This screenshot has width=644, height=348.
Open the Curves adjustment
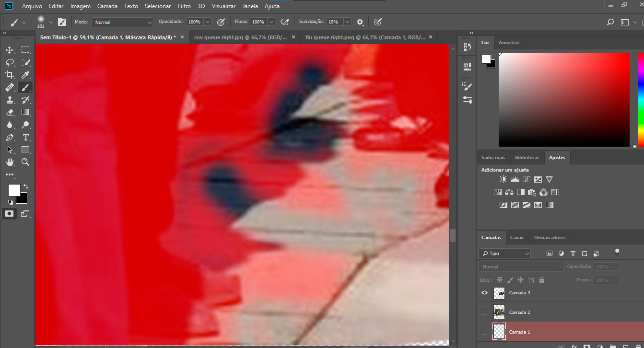[526, 179]
